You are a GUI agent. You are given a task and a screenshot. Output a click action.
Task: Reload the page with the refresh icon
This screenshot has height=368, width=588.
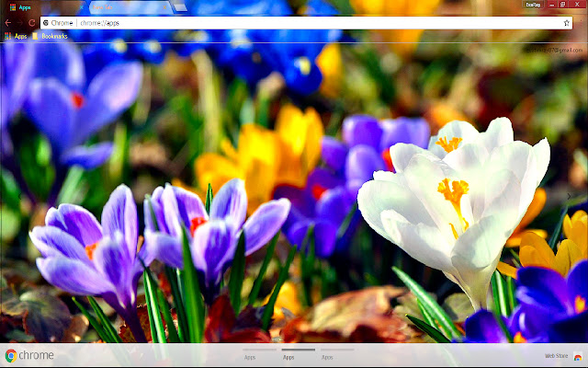coord(32,23)
